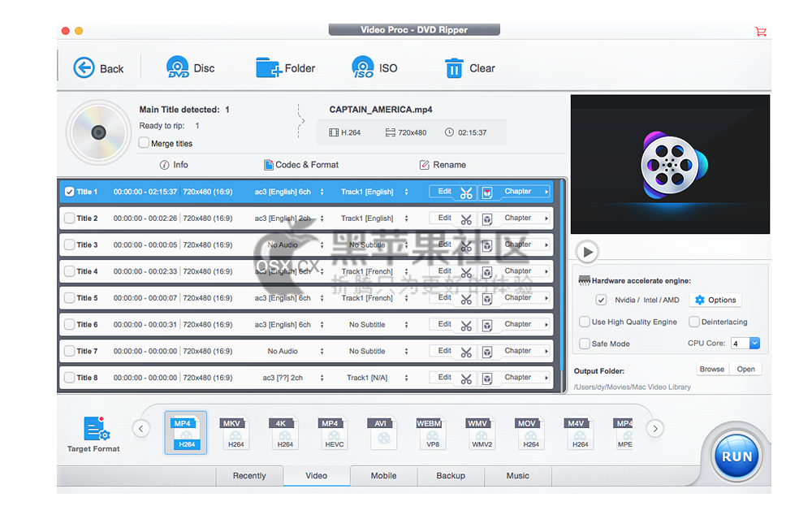Image resolution: width=812 pixels, height=519 pixels.
Task: Click RUN to start ripping
Action: [x=737, y=456]
